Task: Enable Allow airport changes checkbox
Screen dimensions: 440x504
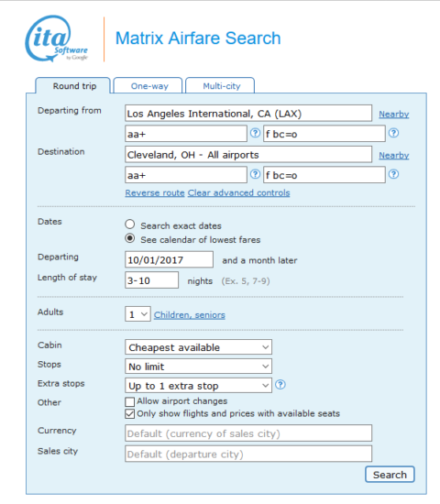Action: 129,401
